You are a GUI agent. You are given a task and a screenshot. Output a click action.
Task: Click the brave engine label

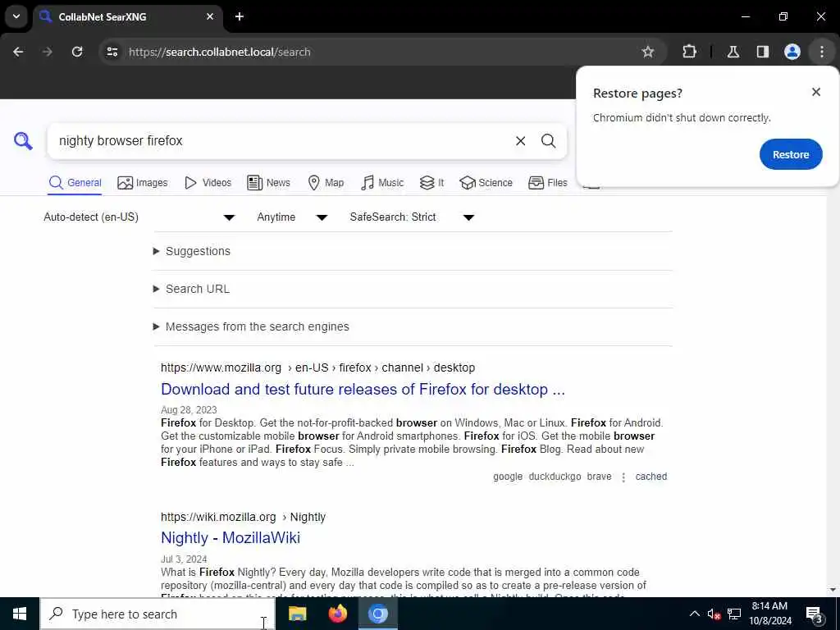click(x=599, y=477)
